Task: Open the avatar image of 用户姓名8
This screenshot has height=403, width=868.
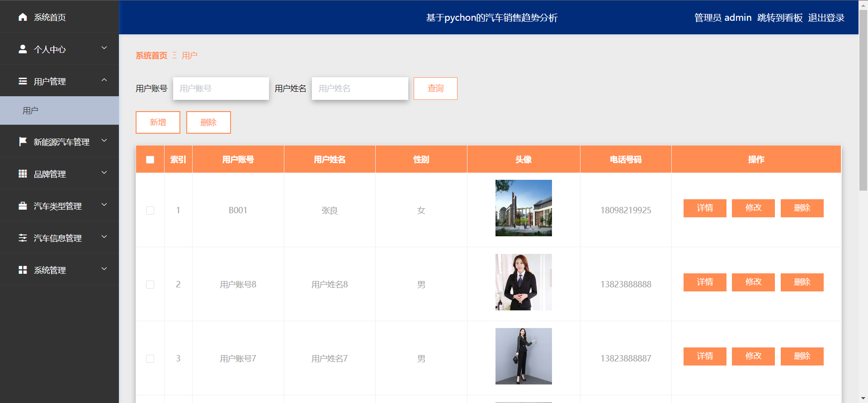Action: [x=524, y=282]
